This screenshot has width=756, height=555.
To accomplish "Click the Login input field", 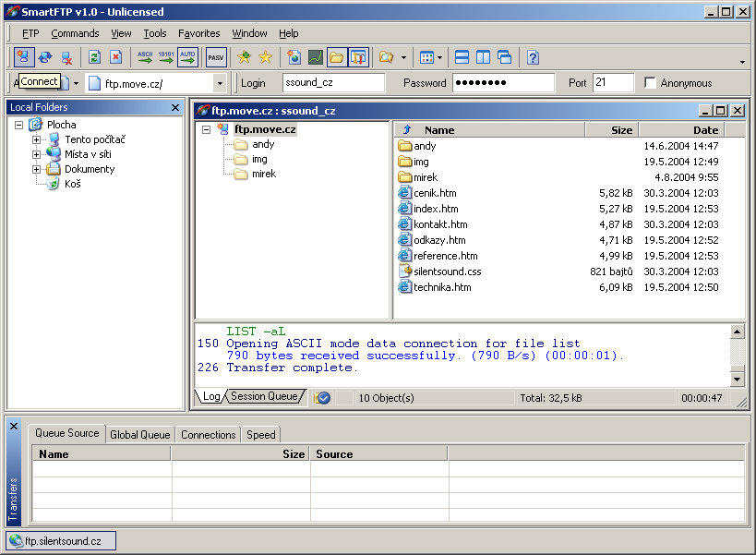I will 333,82.
